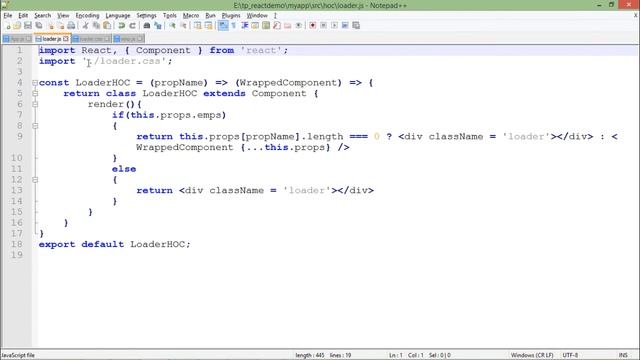Play back the recorded macro icon

tap(334, 26)
